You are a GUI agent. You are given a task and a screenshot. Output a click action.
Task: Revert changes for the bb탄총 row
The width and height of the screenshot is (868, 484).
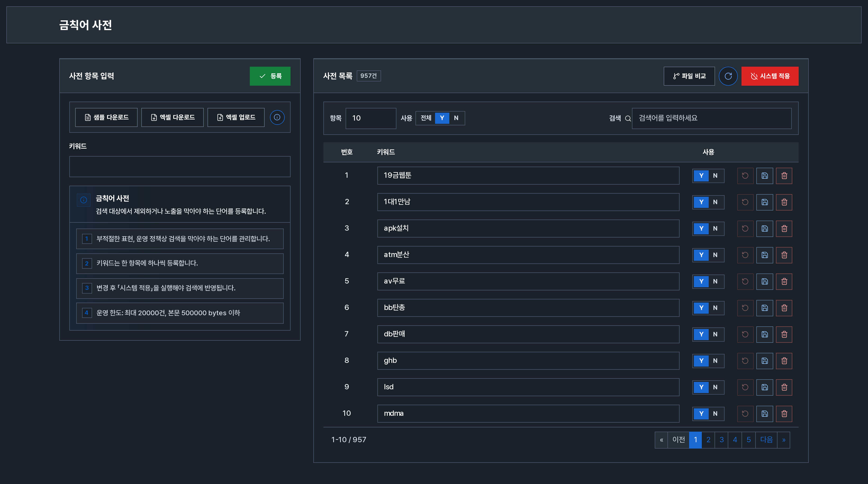click(x=745, y=308)
